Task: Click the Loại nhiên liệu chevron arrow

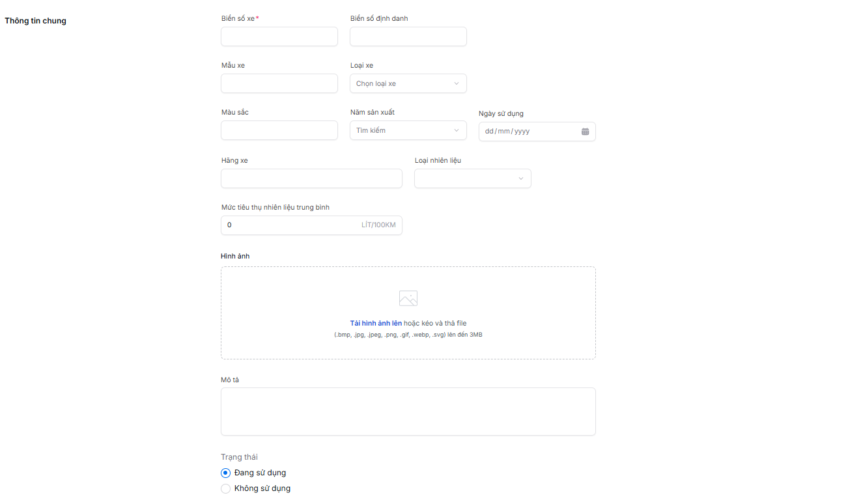Action: [x=520, y=178]
